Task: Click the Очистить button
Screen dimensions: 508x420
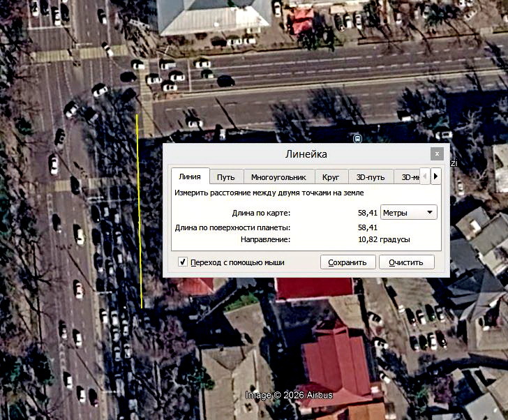Action: tap(406, 262)
